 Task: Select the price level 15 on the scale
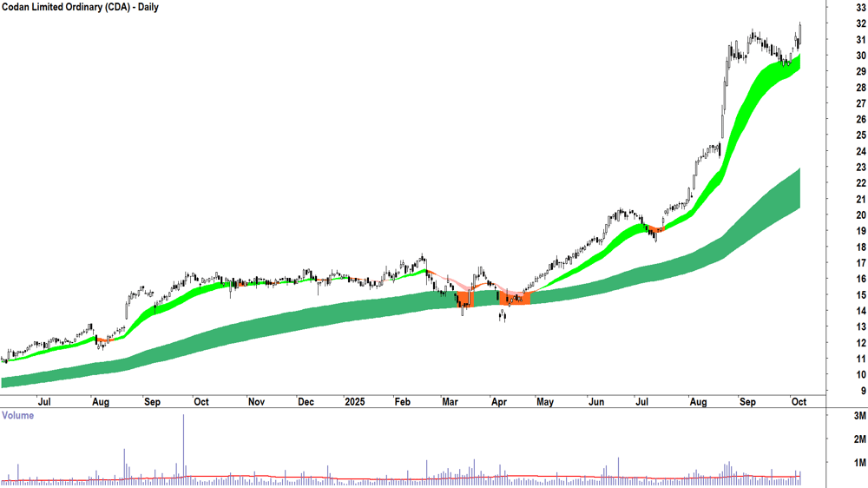(x=861, y=294)
